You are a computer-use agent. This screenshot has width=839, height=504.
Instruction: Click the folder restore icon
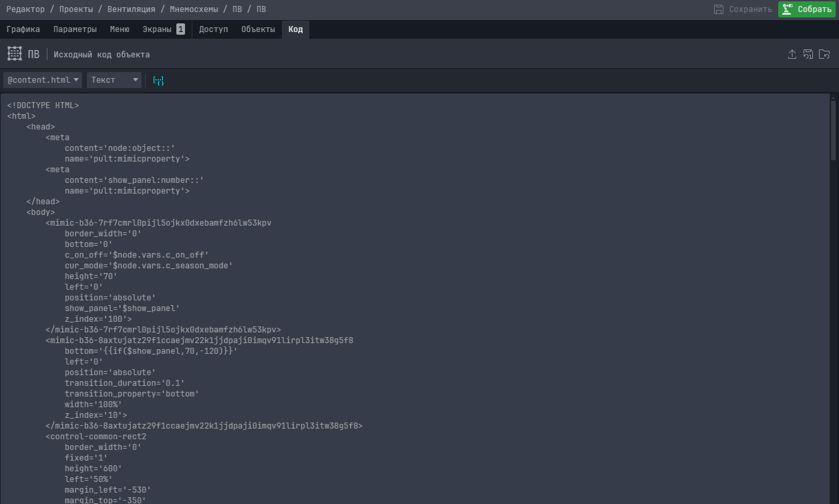(824, 55)
